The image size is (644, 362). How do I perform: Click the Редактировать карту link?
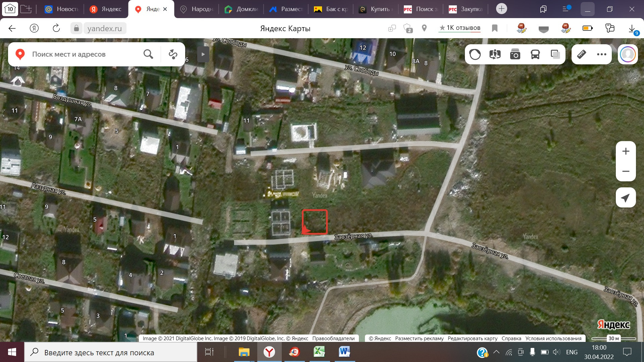point(472,339)
